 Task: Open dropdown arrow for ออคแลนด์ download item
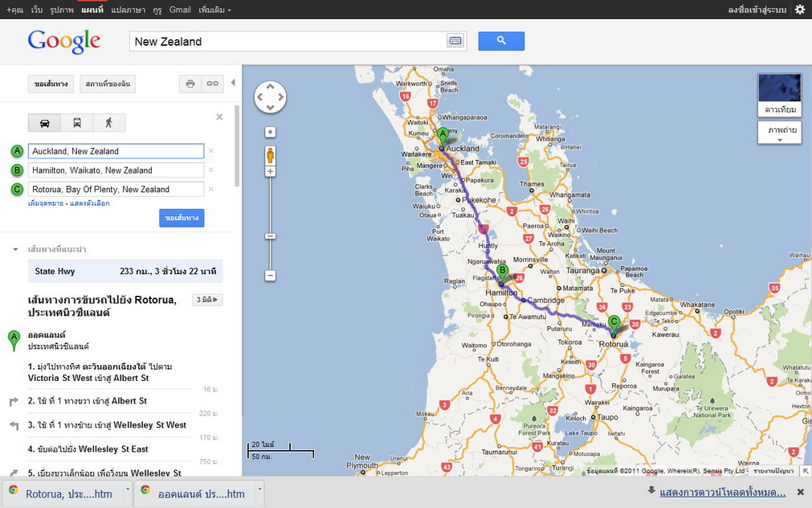point(260,488)
